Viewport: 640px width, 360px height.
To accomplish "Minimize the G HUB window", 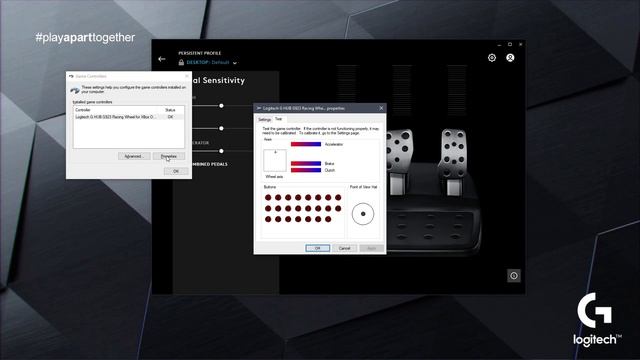I will tap(499, 44).
